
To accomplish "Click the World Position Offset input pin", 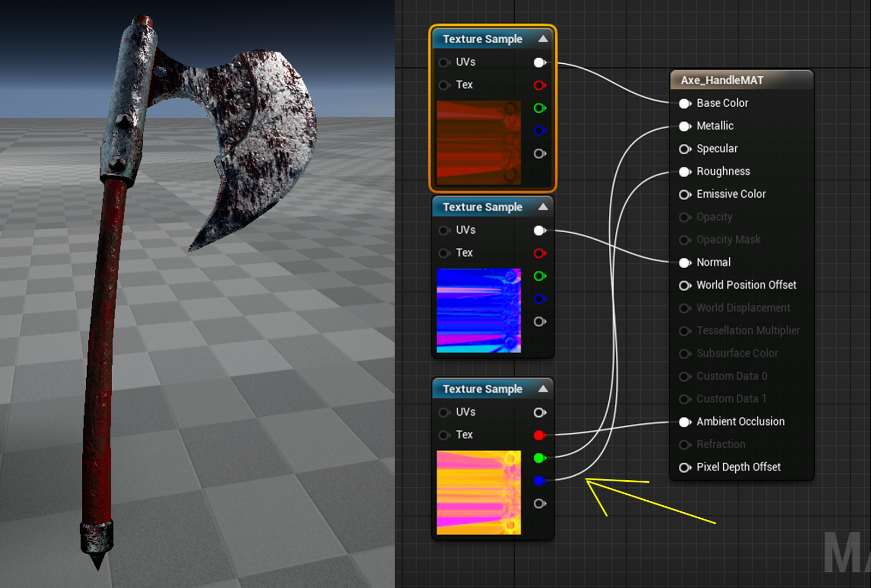I will tap(685, 286).
